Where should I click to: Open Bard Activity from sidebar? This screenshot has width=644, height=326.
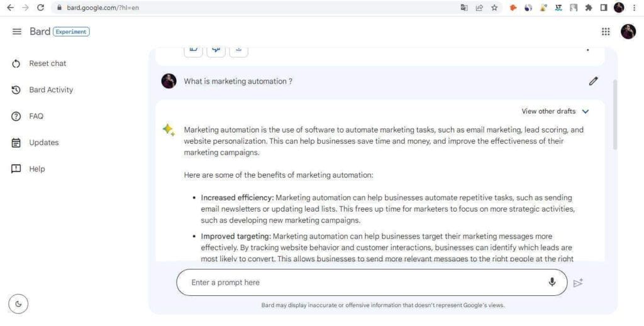(50, 90)
